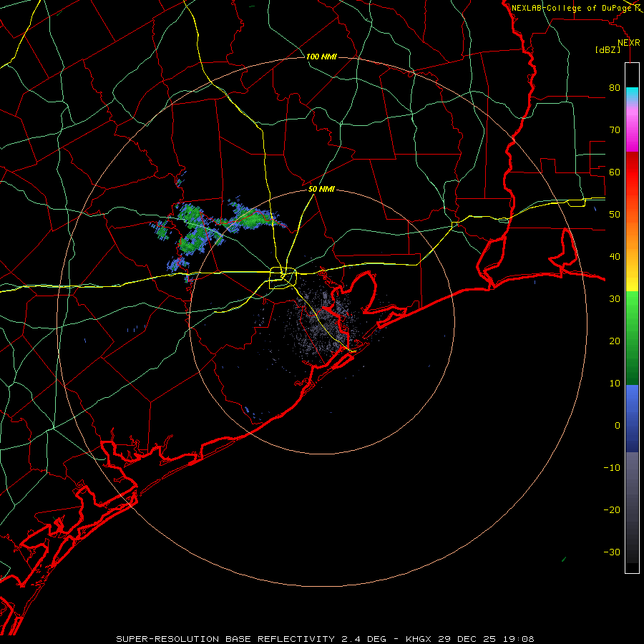The height and width of the screenshot is (644, 644).
Task: Click the 40 dBZ scale value
Action: tap(615, 257)
